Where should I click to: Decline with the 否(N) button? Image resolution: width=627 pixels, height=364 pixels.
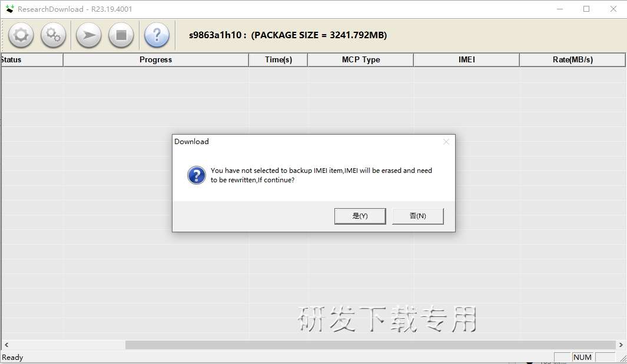click(x=418, y=216)
